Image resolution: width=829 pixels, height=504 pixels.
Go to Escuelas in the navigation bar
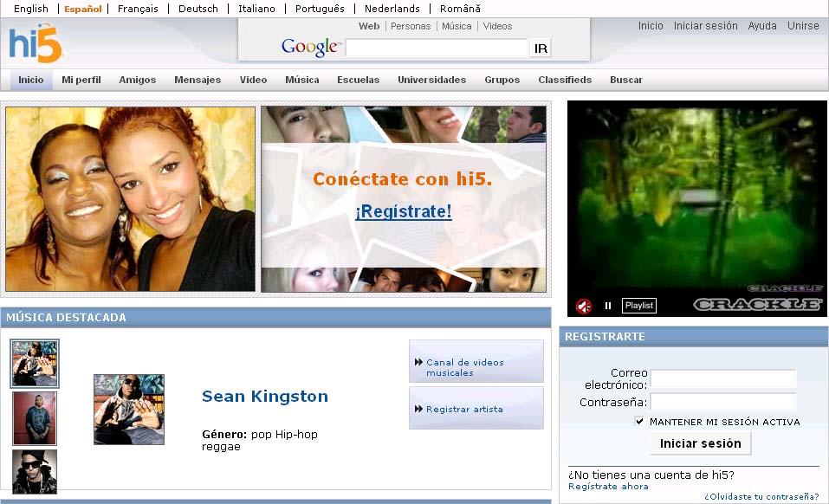[359, 80]
